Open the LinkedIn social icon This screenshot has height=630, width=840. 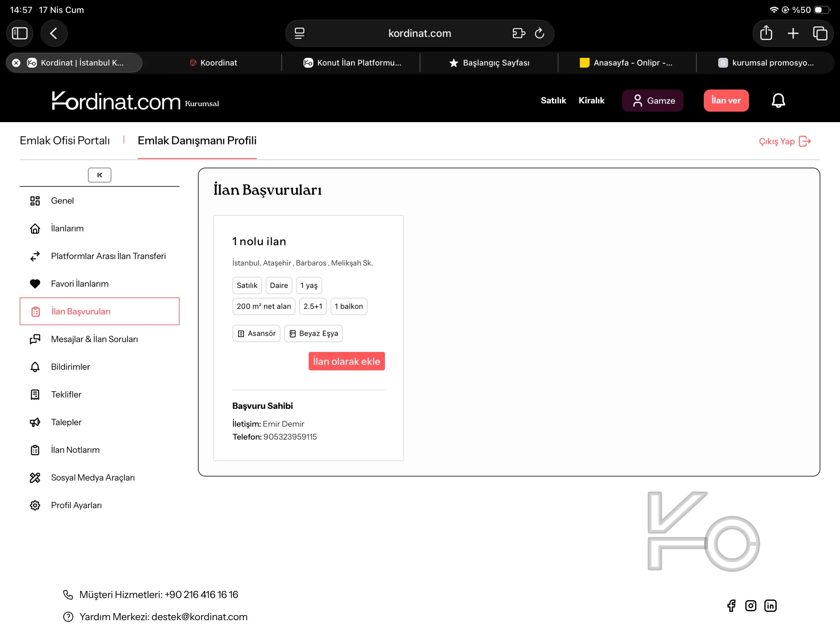click(x=770, y=605)
